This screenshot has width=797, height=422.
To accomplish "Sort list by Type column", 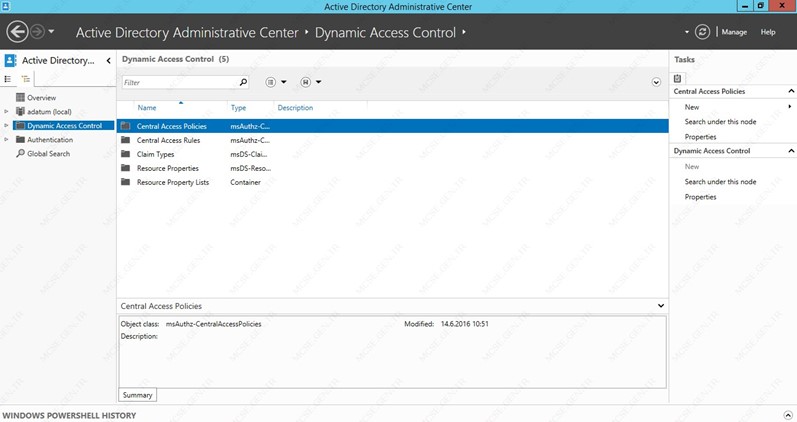I will pyautogui.click(x=238, y=108).
